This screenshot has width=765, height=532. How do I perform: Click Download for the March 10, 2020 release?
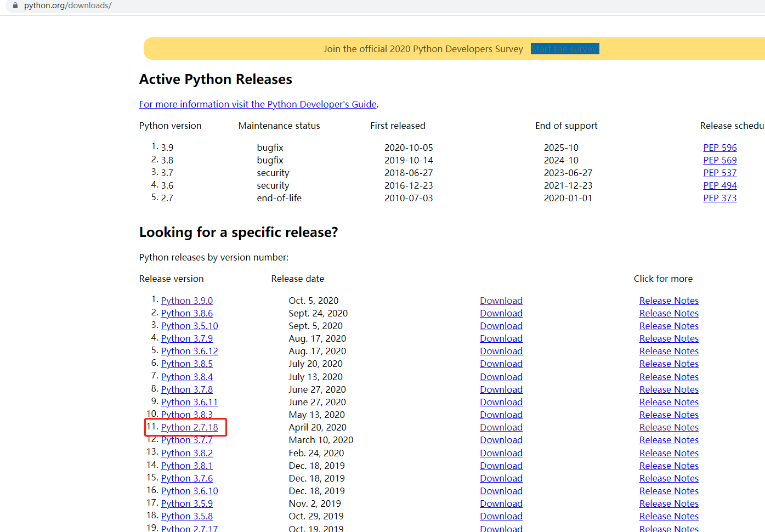pos(501,440)
